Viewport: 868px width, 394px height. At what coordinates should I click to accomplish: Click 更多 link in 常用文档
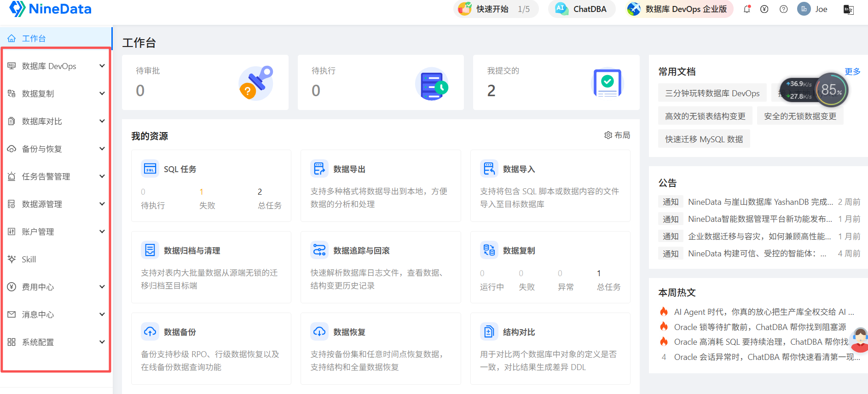852,71
